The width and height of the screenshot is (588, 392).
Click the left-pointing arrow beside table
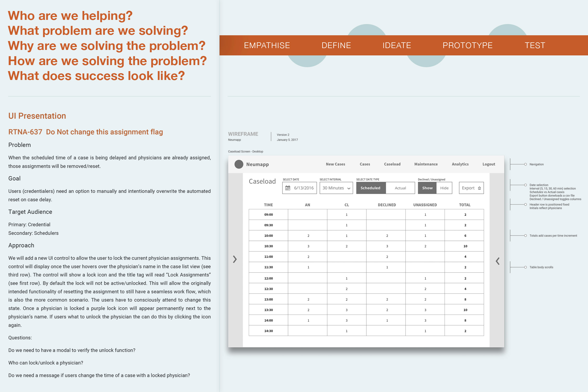498,261
